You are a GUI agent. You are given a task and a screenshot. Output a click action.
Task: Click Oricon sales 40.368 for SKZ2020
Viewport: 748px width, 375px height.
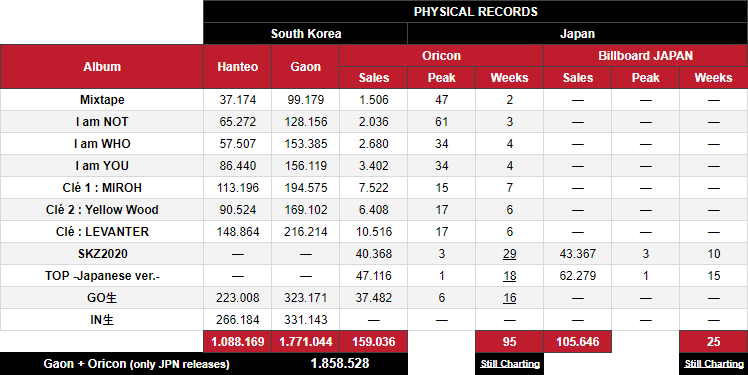[374, 254]
